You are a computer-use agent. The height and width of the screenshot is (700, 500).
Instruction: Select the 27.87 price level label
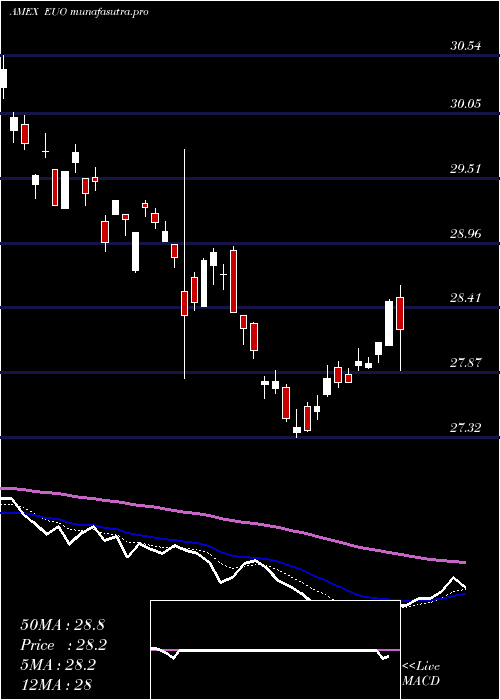(x=466, y=363)
